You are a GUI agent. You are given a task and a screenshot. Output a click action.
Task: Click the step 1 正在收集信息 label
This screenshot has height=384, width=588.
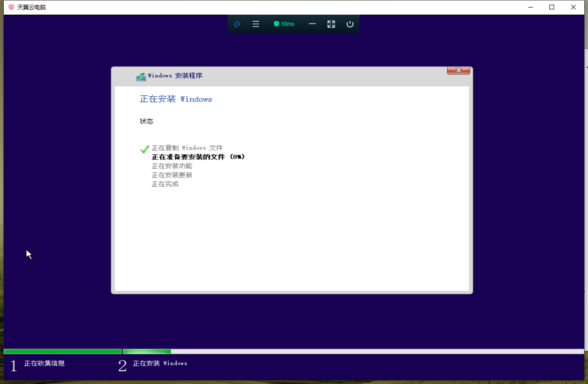click(44, 363)
